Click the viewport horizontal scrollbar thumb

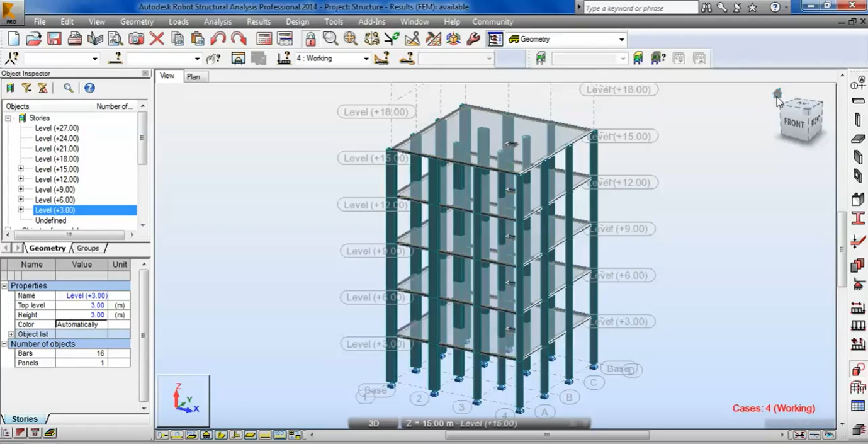546,435
